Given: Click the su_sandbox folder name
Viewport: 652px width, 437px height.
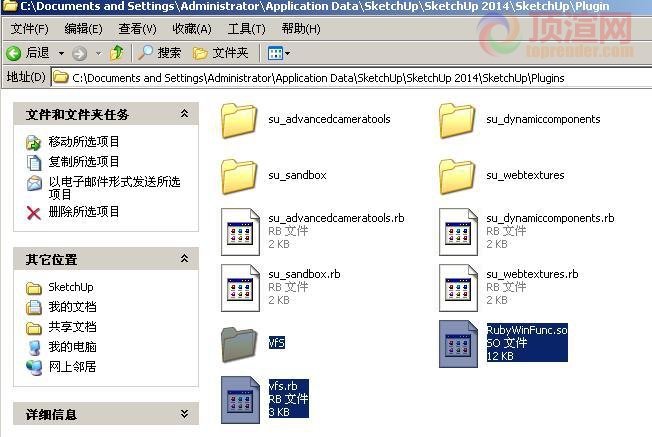Looking at the screenshot, I should point(297,175).
